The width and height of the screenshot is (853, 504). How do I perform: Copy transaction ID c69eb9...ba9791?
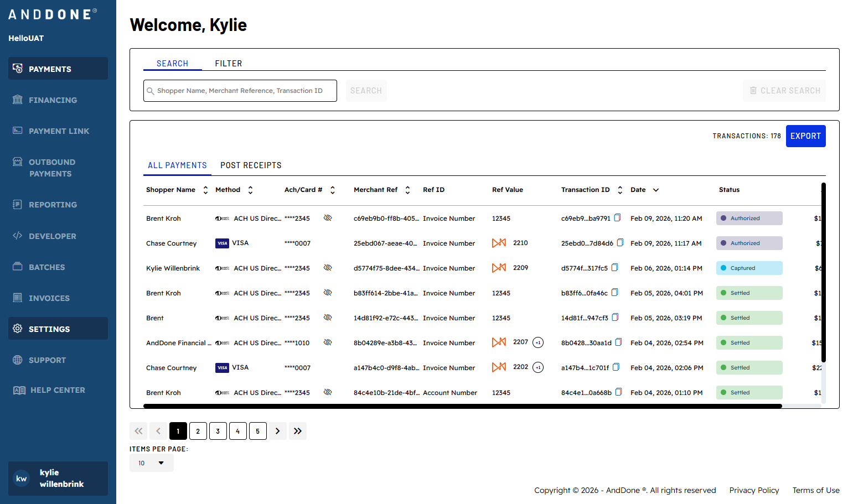[618, 218]
